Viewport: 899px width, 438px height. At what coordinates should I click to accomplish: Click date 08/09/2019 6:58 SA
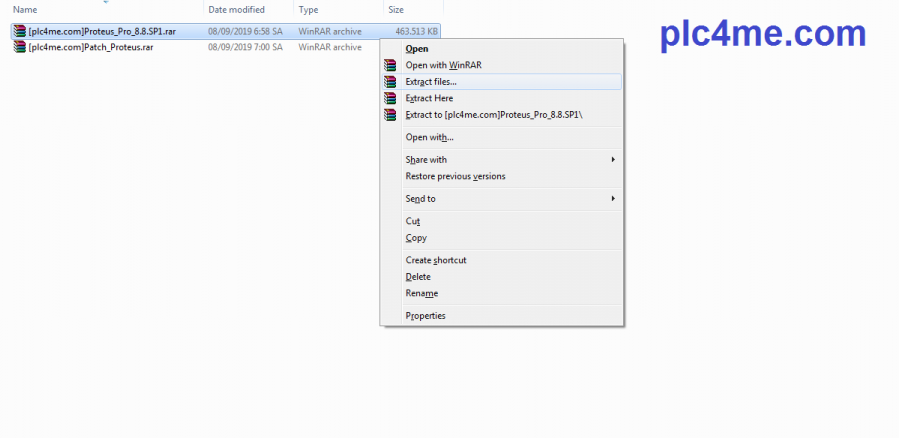coord(245,32)
